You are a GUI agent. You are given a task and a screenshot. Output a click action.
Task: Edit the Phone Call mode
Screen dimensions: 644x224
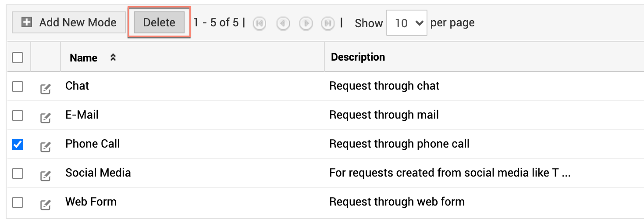pos(45,147)
